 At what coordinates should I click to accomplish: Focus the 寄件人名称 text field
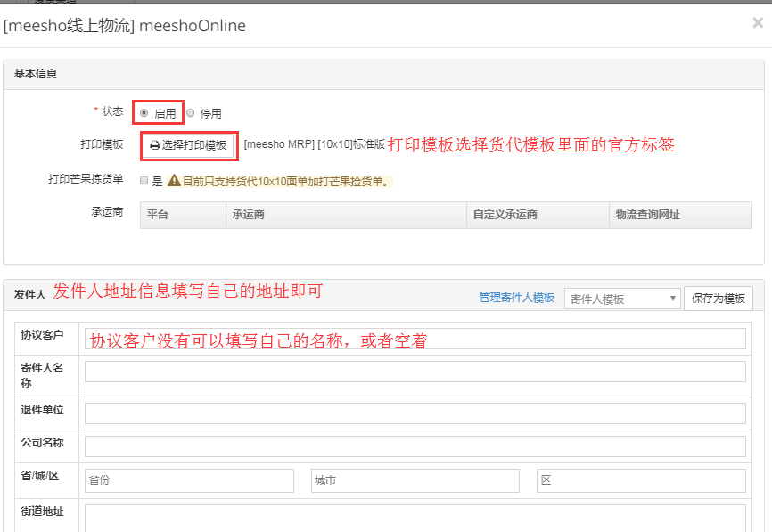click(415, 372)
